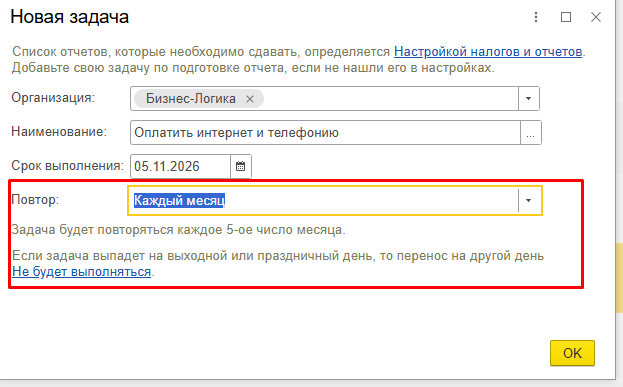Confirm with the OK button
623x387 pixels.
(x=572, y=353)
